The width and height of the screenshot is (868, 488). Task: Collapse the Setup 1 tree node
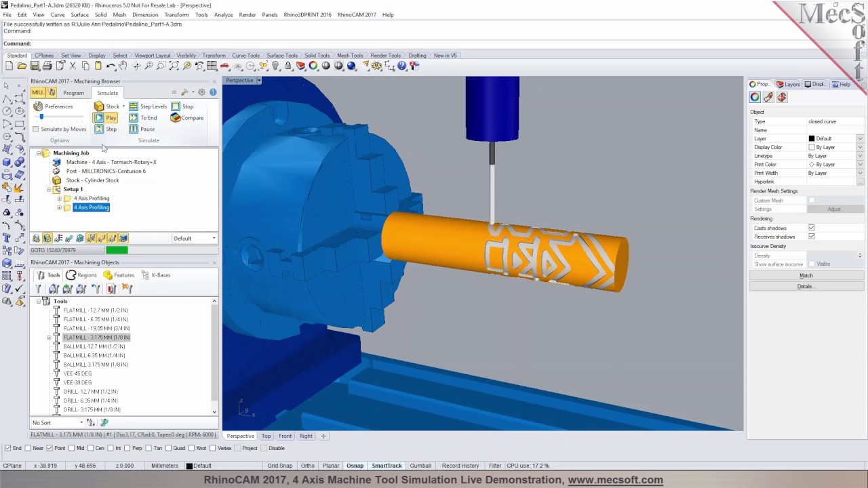49,190
